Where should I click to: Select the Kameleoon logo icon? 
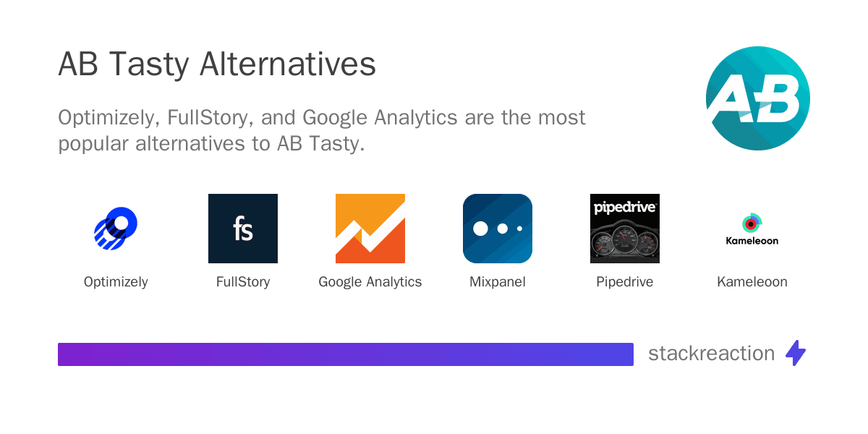pos(752,229)
